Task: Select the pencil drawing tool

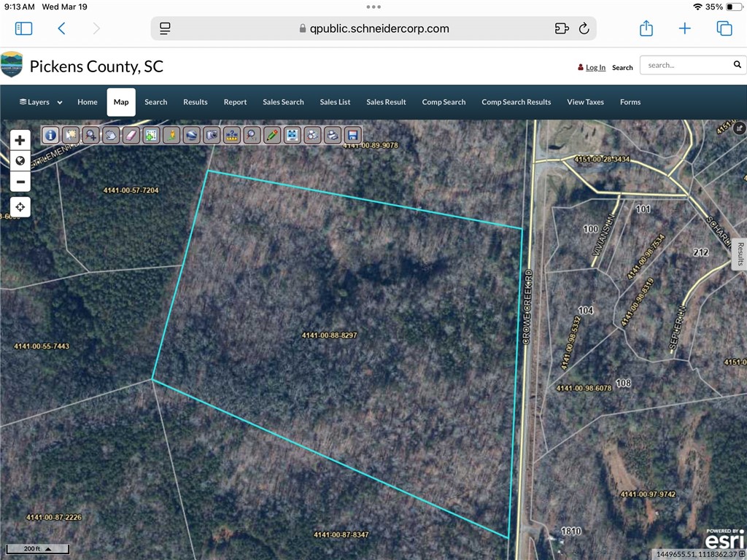Action: coord(272,135)
